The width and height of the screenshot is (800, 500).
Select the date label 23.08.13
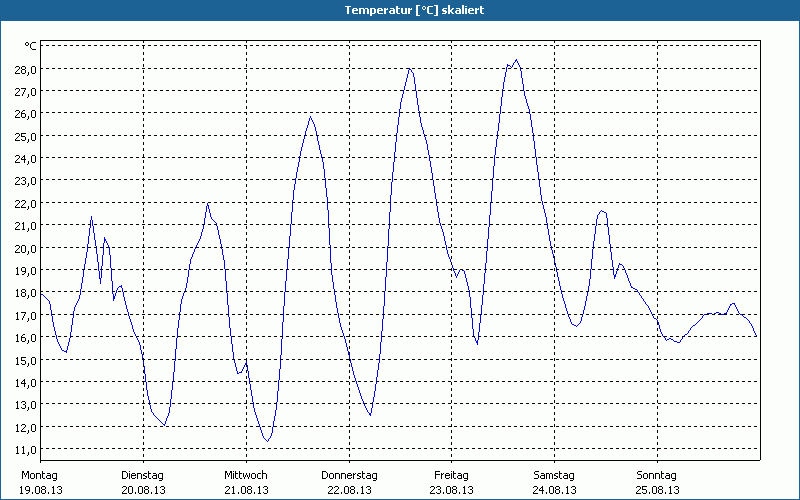[452, 490]
